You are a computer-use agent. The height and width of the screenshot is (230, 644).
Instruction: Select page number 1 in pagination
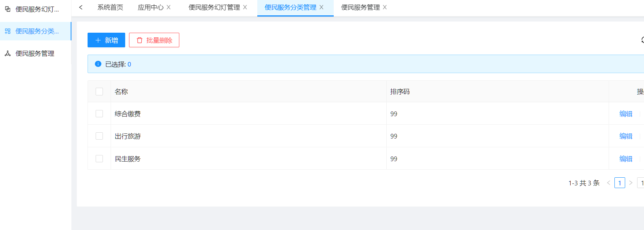click(x=619, y=183)
